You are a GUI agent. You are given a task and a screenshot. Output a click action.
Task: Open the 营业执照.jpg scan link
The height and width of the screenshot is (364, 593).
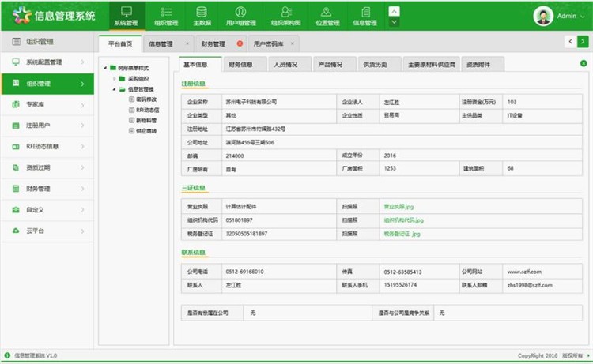[x=398, y=207]
